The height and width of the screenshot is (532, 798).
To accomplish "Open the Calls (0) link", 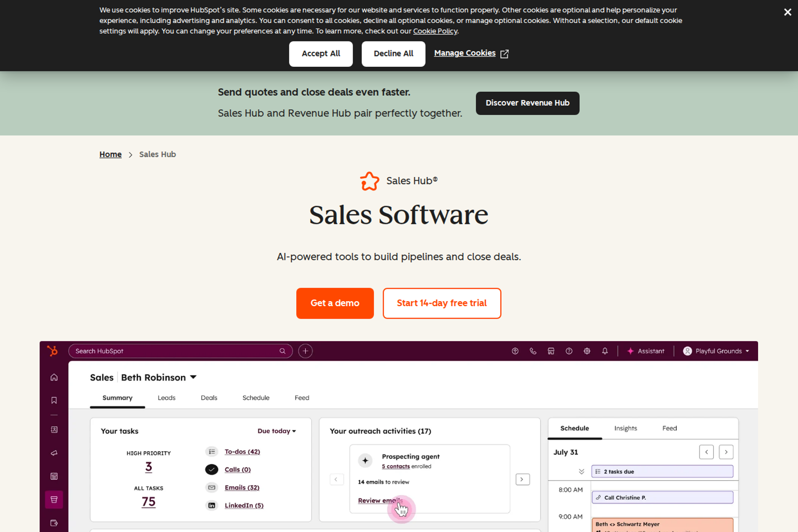I will 238,470.
